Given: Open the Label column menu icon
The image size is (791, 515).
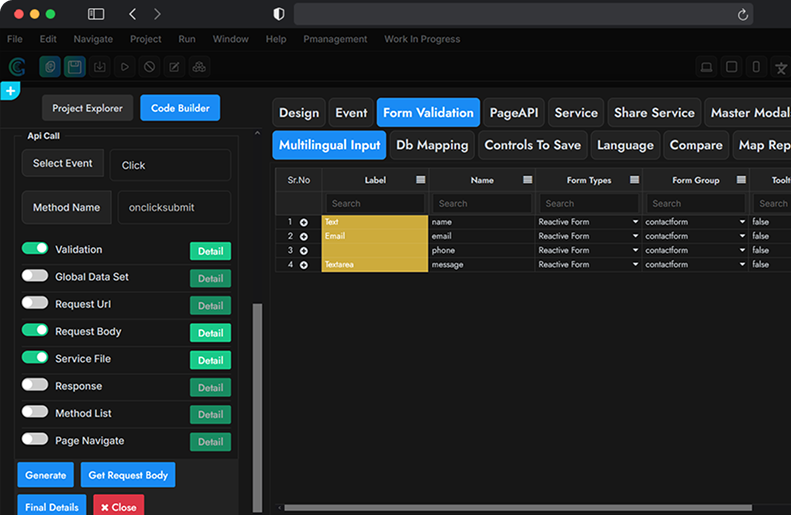Looking at the screenshot, I should point(420,180).
